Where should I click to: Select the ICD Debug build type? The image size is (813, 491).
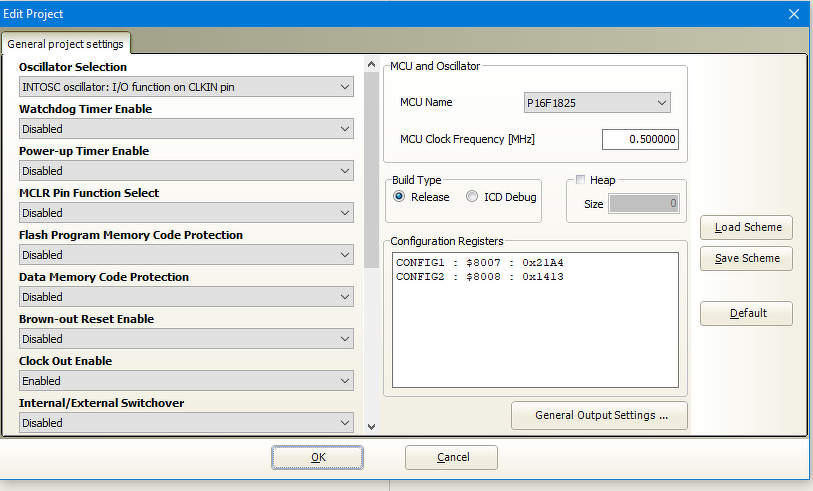tap(472, 197)
